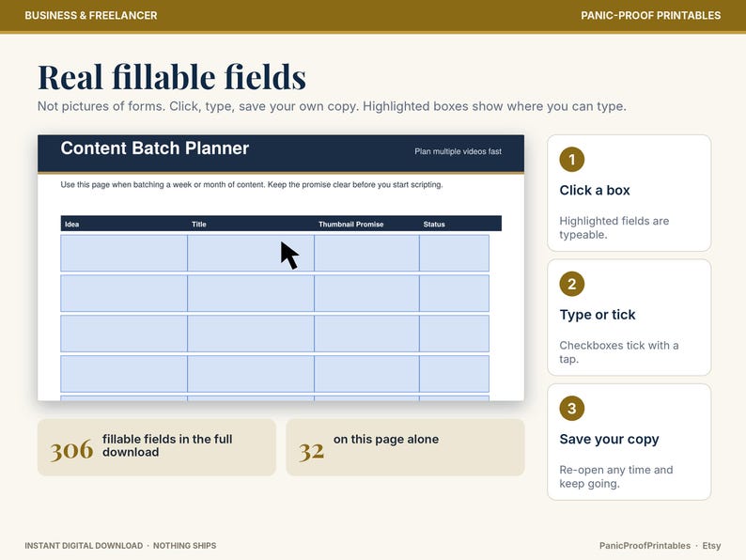Click the 'Use this page when batching' instruction
746x560 pixels.
tap(251, 184)
